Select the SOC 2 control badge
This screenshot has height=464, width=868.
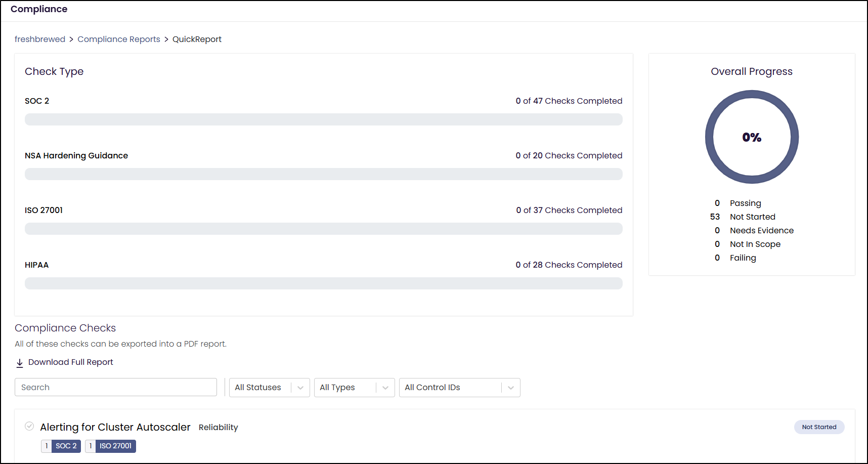pos(66,446)
